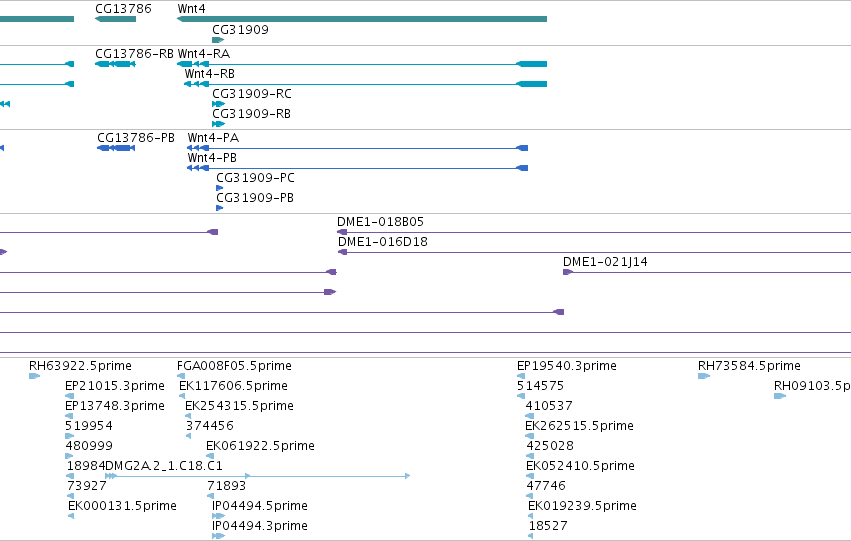The height and width of the screenshot is (541, 851).
Task: Select the FGA008F05.5prime arrow glyph
Action: tap(181, 375)
